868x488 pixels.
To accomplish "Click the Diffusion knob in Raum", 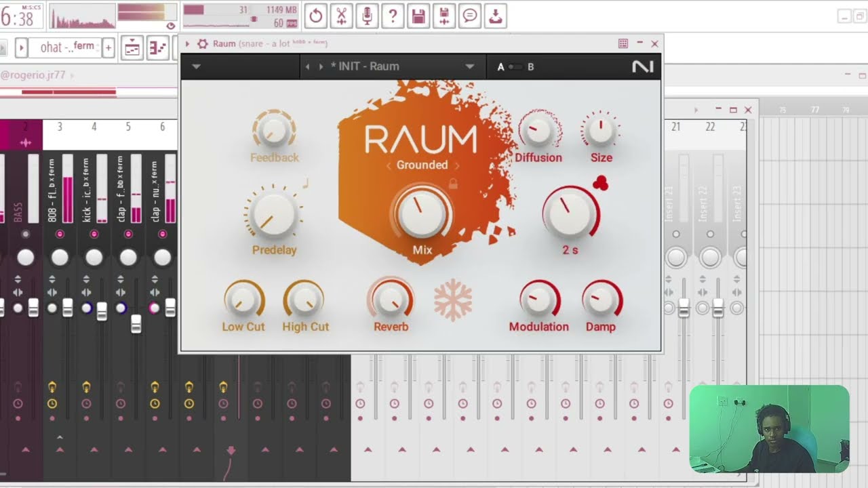I will point(538,130).
